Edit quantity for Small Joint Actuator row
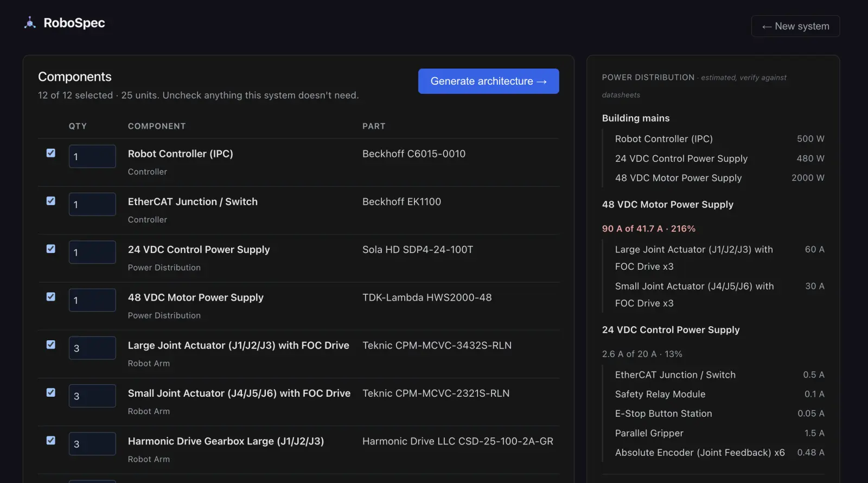This screenshot has width=868, height=483. 92,396
